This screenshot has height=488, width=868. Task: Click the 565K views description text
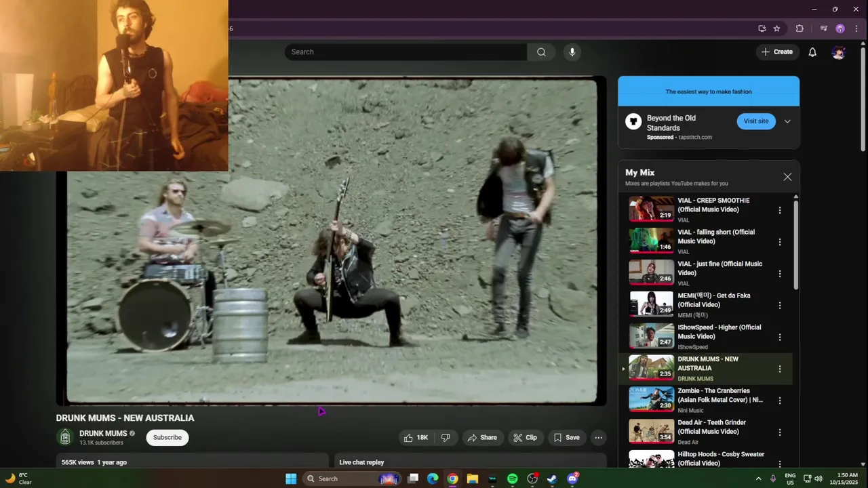[94, 462]
